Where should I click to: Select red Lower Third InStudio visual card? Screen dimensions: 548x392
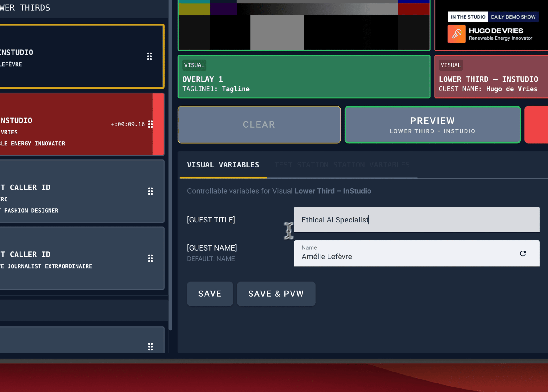pos(491,77)
